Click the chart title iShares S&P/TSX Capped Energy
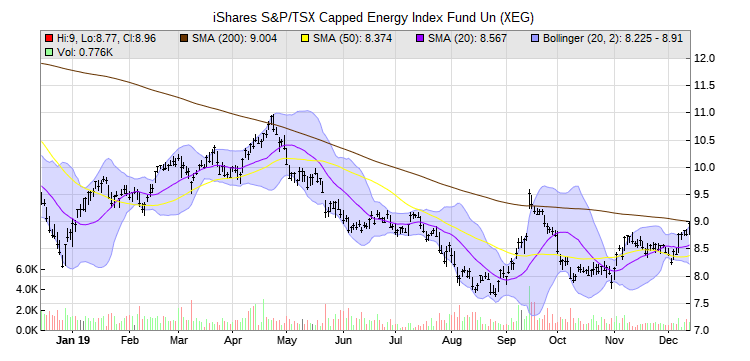 tap(373, 18)
